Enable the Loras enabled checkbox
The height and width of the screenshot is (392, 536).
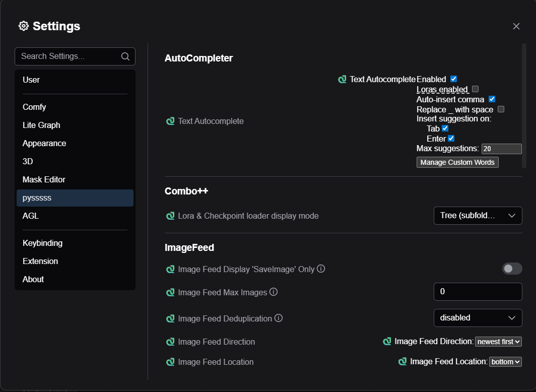click(x=475, y=89)
